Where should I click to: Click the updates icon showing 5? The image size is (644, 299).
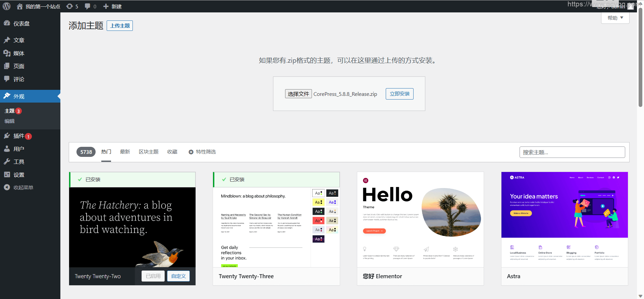tap(70, 6)
